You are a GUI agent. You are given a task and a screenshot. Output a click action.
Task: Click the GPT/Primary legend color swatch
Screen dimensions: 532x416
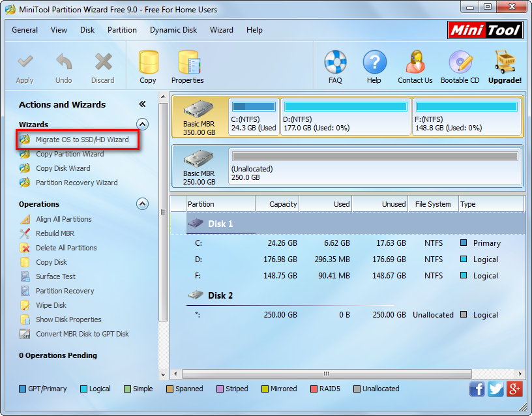pyautogui.click(x=22, y=389)
